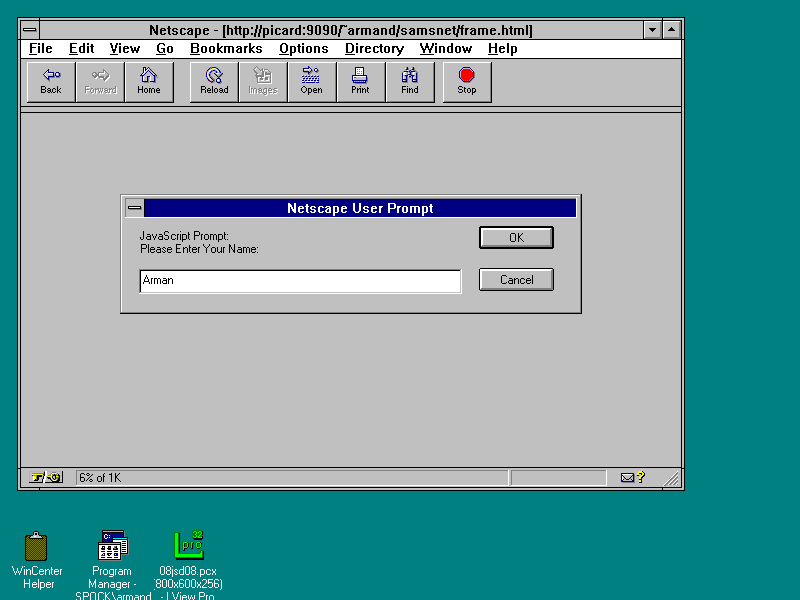Open the WinCenter Helper desktop icon
800x600 pixels.
click(x=37, y=547)
